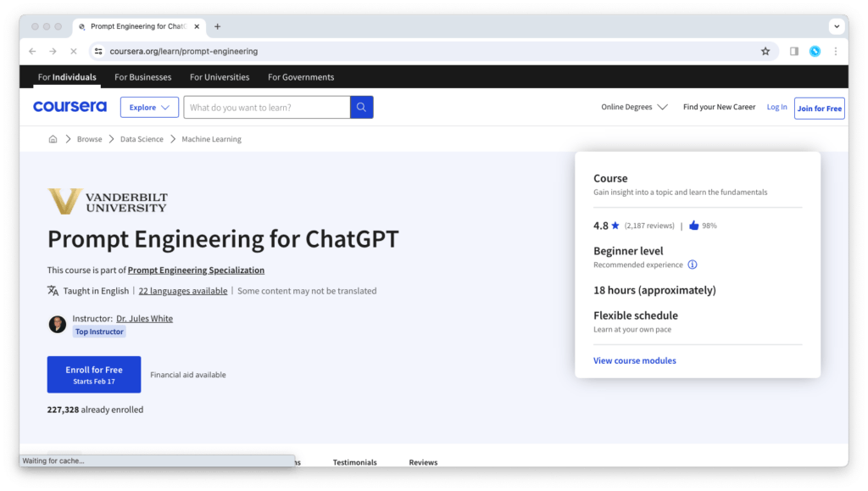This screenshot has height=491, width=868.
Task: Open the Reviews section tab
Action: [423, 462]
